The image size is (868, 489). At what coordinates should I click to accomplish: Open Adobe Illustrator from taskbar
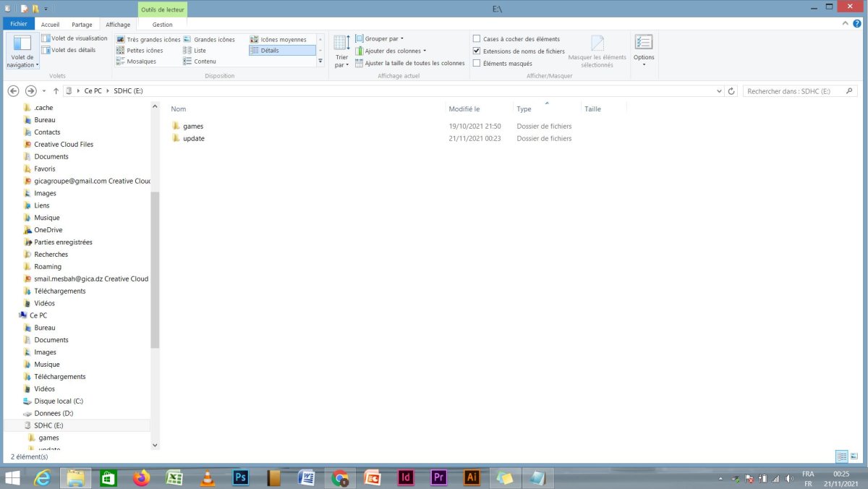coord(472,477)
